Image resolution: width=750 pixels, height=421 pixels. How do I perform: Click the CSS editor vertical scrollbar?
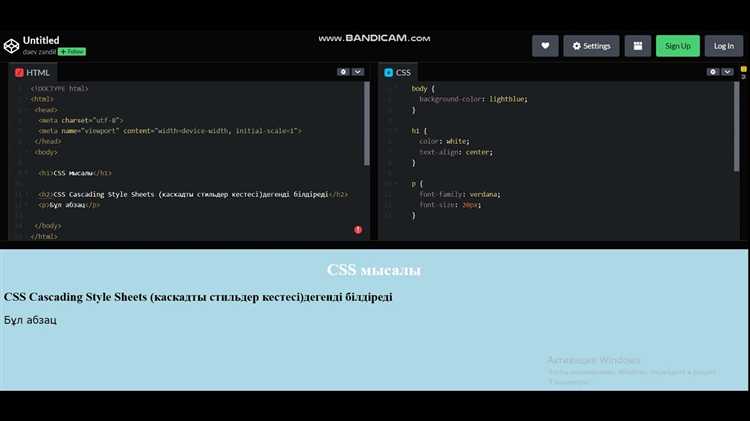737,125
